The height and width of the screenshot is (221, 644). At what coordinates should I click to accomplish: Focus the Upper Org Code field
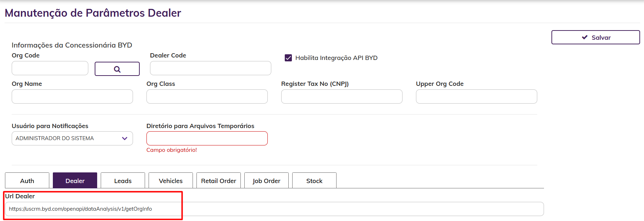tap(476, 96)
